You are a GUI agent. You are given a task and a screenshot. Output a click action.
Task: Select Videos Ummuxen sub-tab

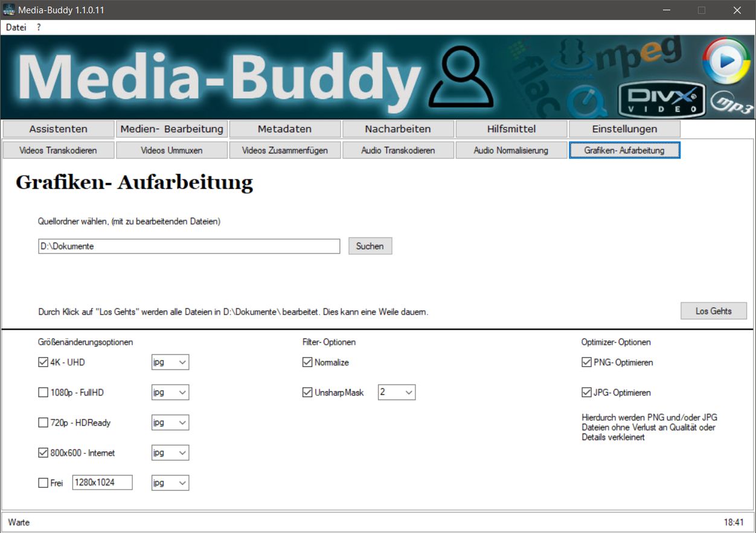pos(172,150)
